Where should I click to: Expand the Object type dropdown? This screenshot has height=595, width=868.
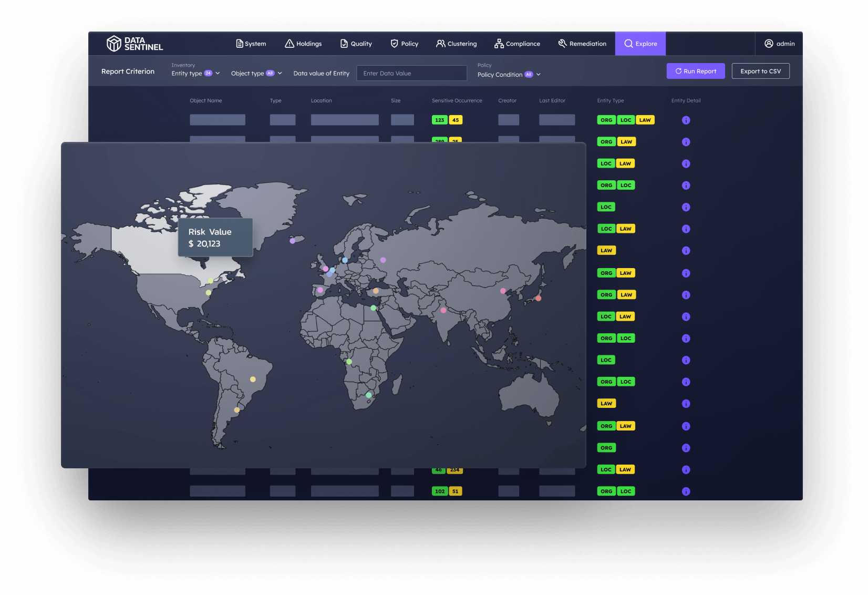[256, 73]
